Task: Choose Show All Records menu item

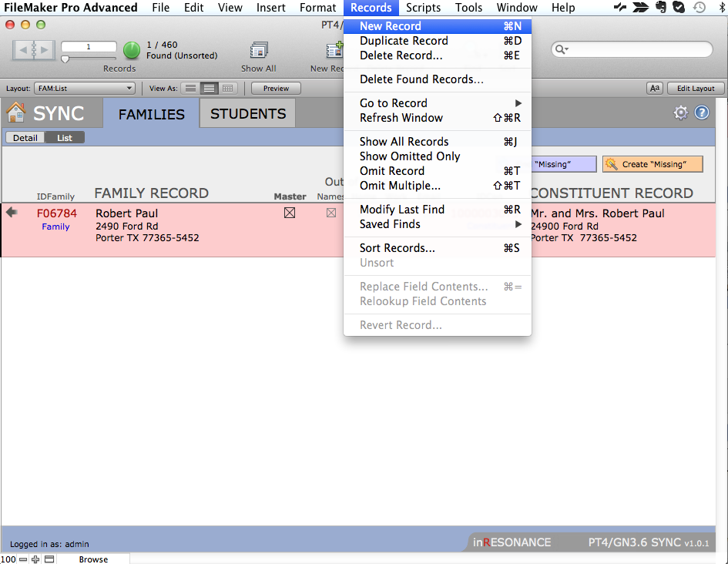Action: pyautogui.click(x=438, y=142)
